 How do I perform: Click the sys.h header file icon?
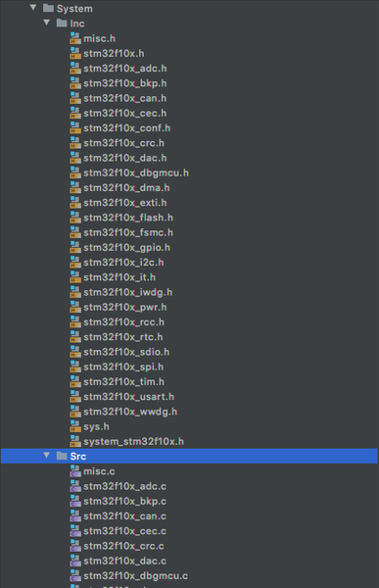(x=75, y=426)
